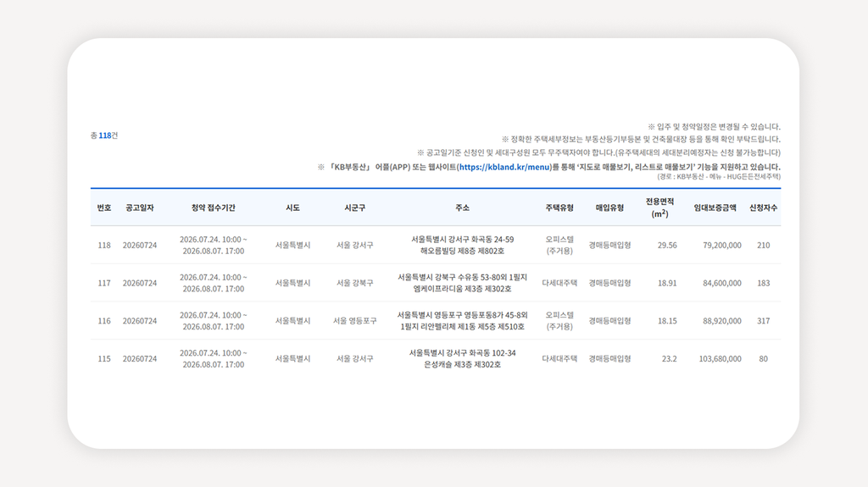Click 서울 강서구 in row 118

(355, 245)
